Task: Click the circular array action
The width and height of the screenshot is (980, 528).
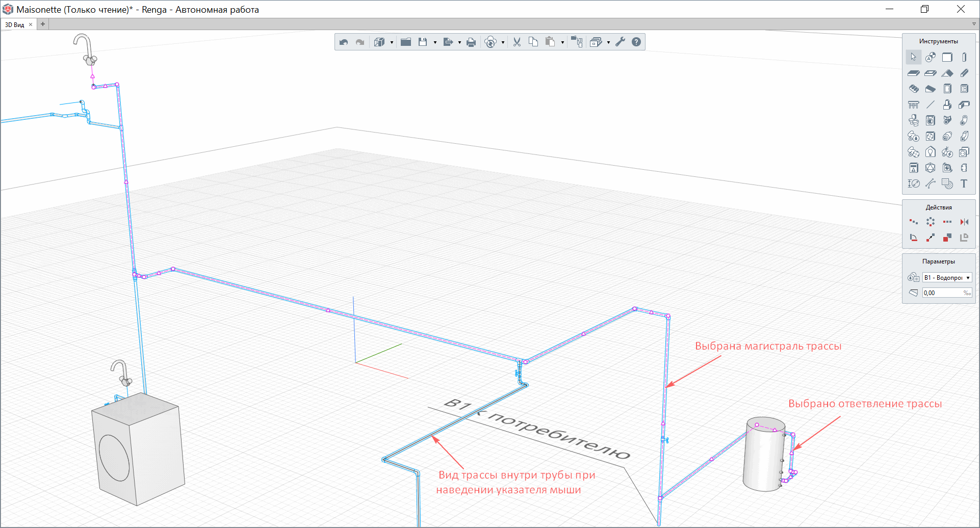Action: (x=931, y=222)
